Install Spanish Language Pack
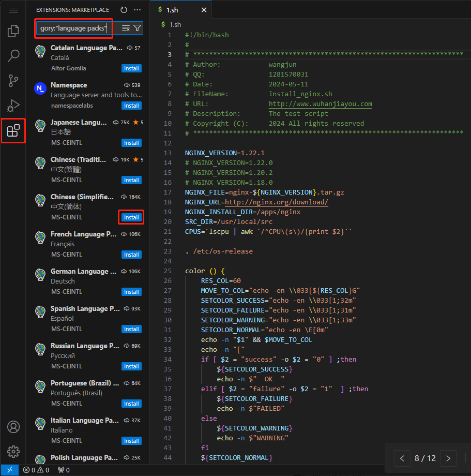471x476 pixels. pyautogui.click(x=131, y=329)
